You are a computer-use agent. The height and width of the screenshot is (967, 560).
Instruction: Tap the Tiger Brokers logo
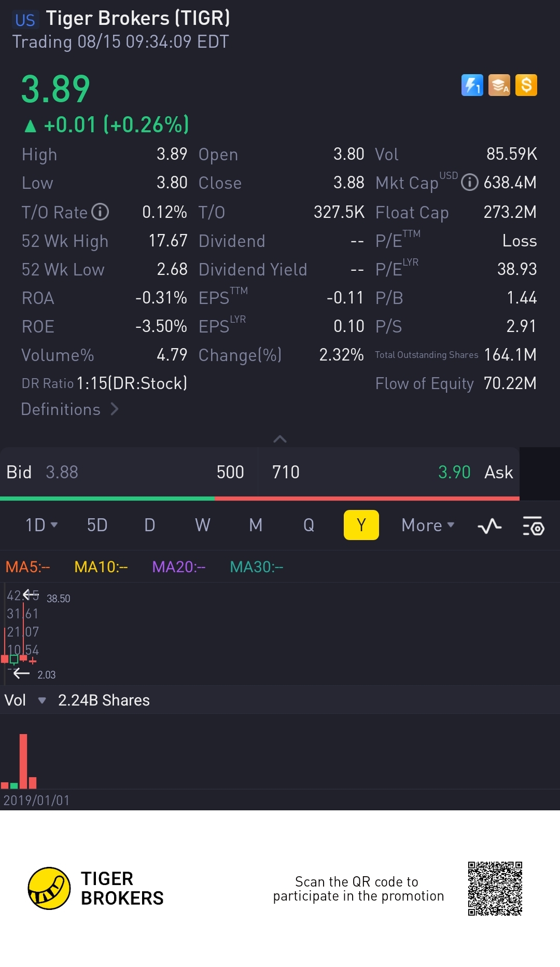(x=49, y=888)
